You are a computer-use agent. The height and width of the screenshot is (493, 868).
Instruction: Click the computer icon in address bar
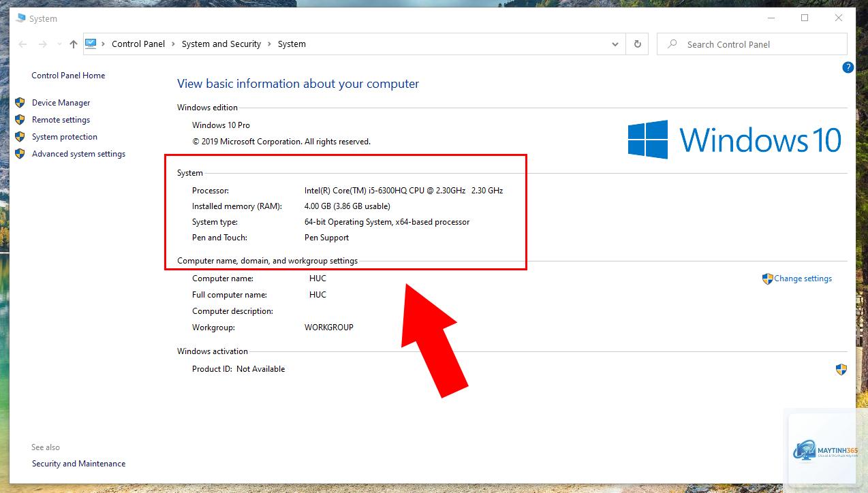tap(91, 44)
